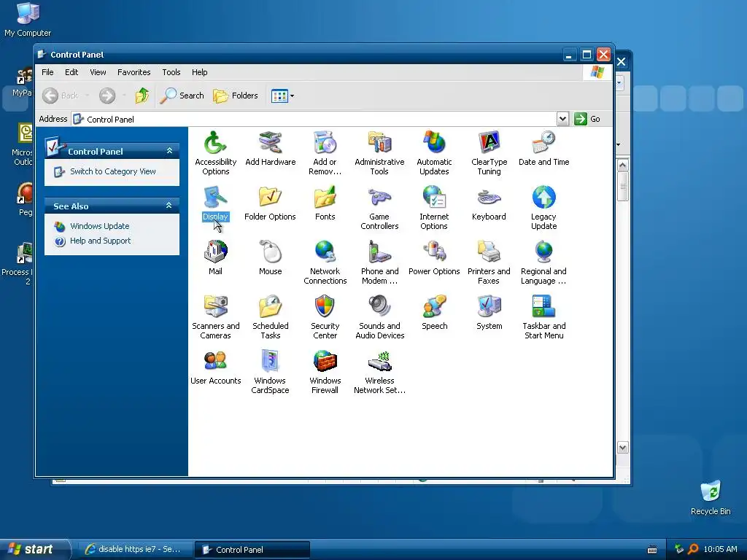Click the Help and Support link

(100, 241)
